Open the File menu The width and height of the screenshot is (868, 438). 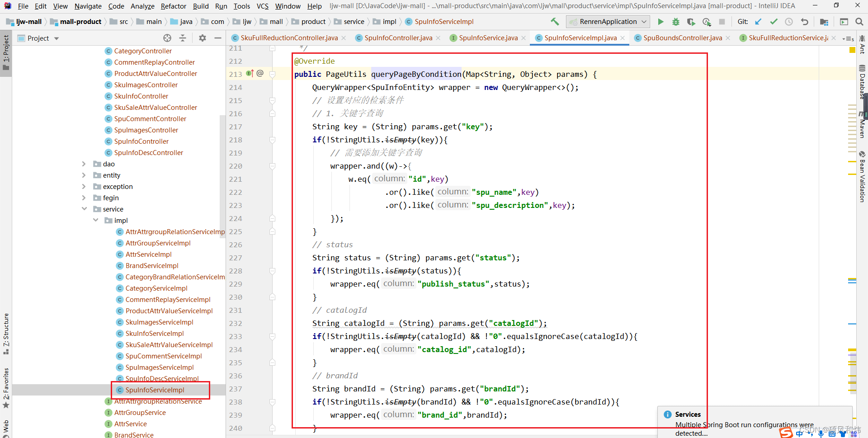[23, 6]
